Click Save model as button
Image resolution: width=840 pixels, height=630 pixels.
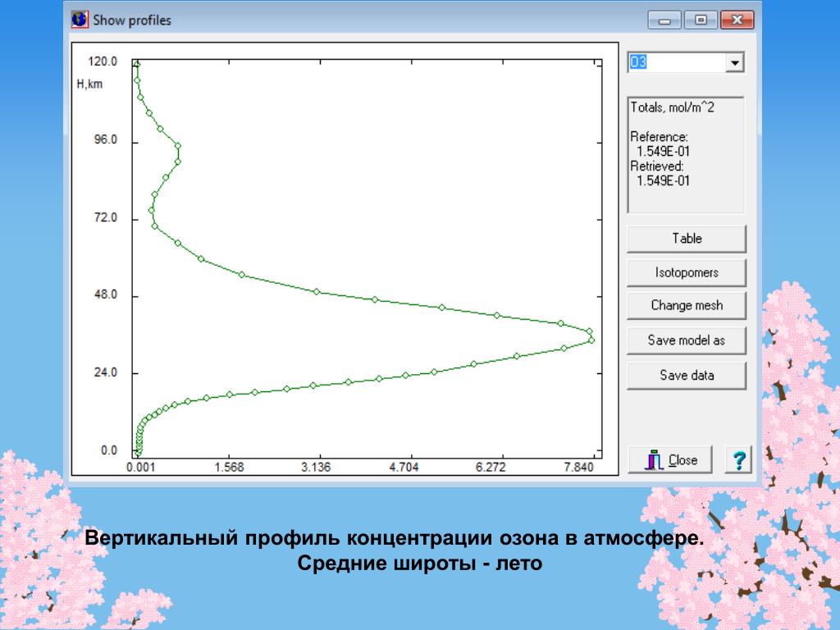pyautogui.click(x=687, y=340)
